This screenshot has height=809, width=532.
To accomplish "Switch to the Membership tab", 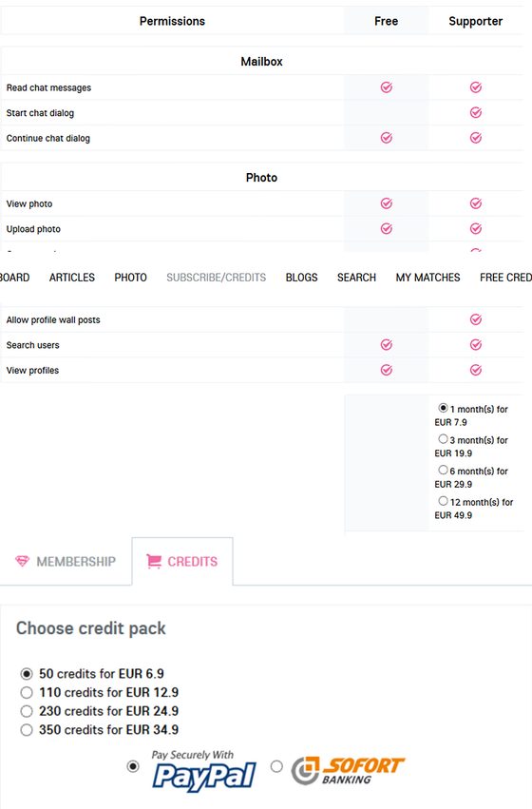I will pos(66,561).
